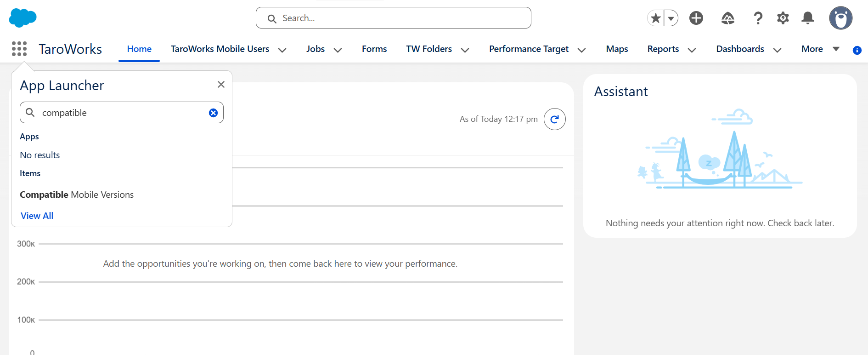Switch to the Forms tab
The image size is (868, 355).
point(374,49)
